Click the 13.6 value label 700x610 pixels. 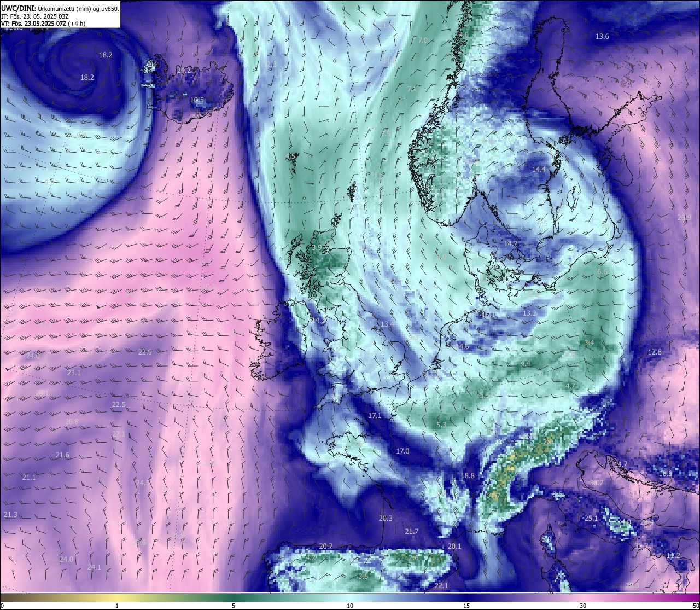click(602, 37)
